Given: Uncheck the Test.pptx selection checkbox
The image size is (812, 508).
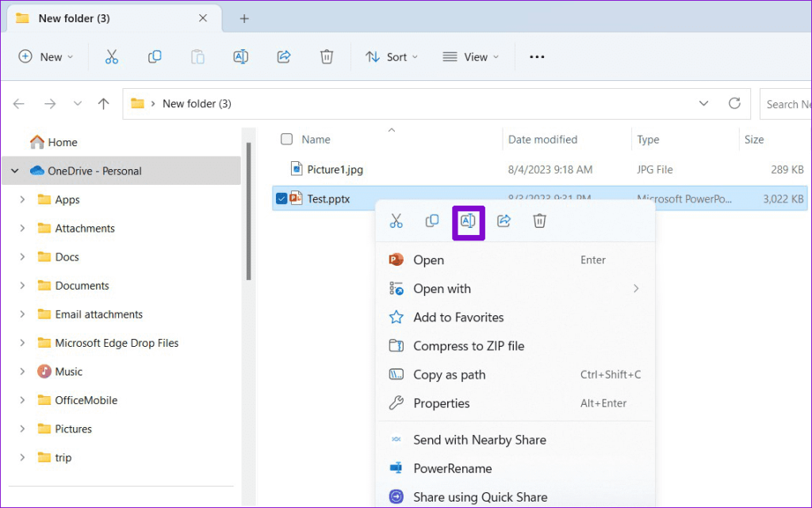Looking at the screenshot, I should coord(282,198).
